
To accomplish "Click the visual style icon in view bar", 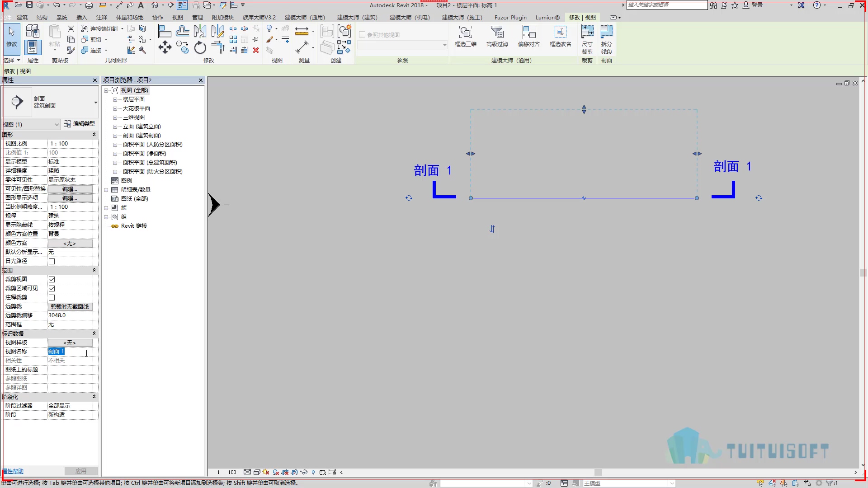I will (257, 472).
